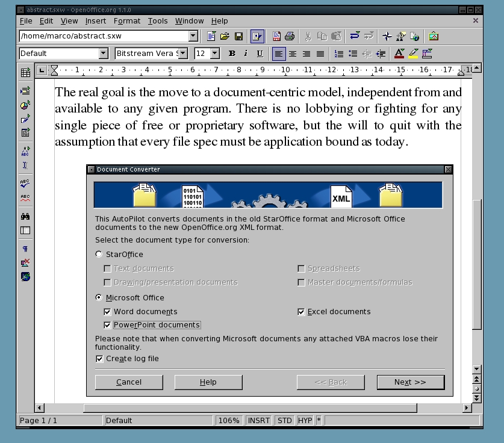Click the font color swatch icon
Image resolution: width=504 pixels, height=443 pixels.
[399, 54]
